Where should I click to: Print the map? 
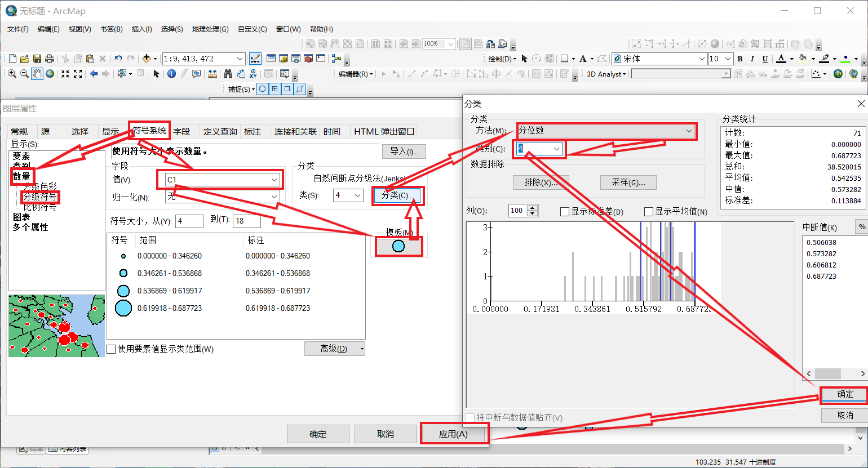50,59
